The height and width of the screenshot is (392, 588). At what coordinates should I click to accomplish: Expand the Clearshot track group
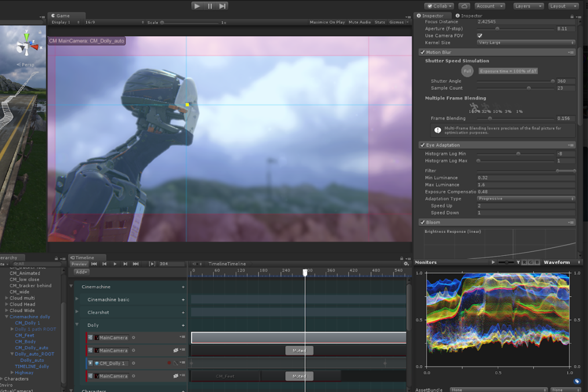click(77, 312)
